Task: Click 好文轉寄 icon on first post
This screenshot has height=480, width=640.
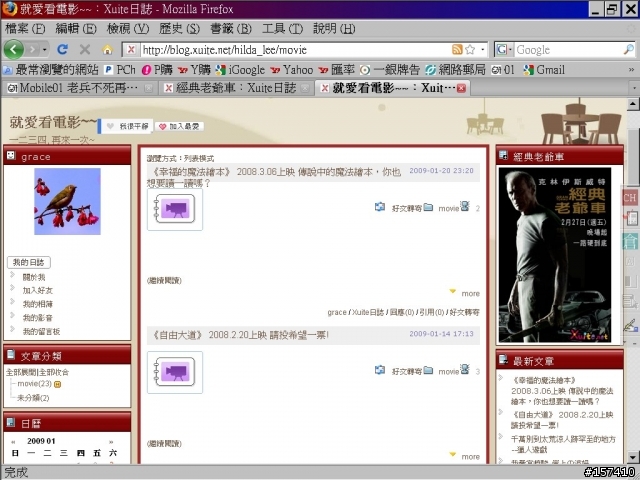Action: click(380, 207)
